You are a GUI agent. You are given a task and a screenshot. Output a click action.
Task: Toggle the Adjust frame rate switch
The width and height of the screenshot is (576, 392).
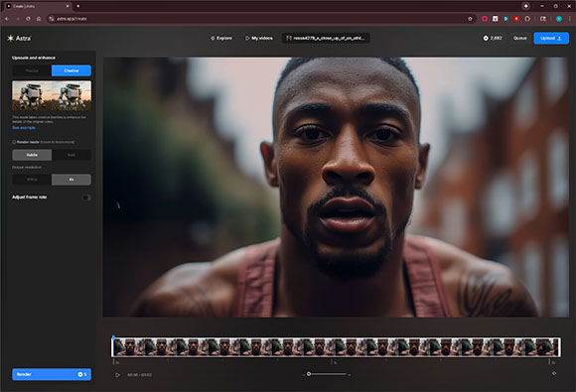click(86, 197)
